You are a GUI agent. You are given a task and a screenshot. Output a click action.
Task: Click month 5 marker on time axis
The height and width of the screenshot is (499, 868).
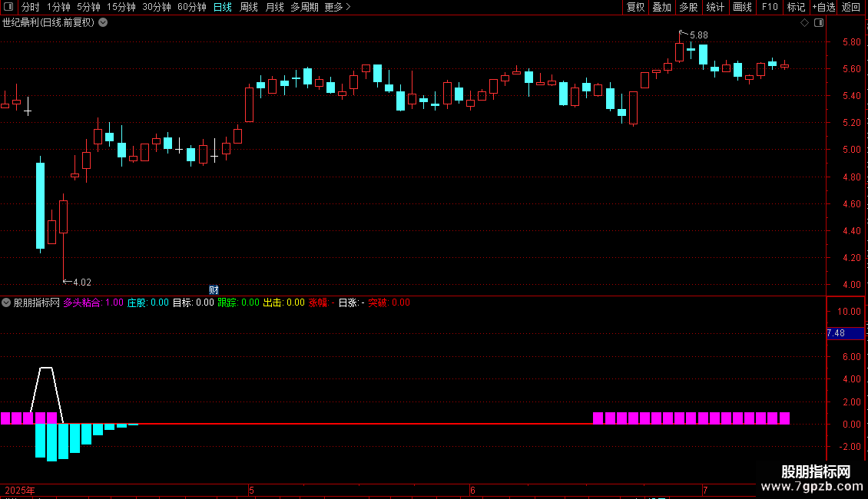(251, 490)
